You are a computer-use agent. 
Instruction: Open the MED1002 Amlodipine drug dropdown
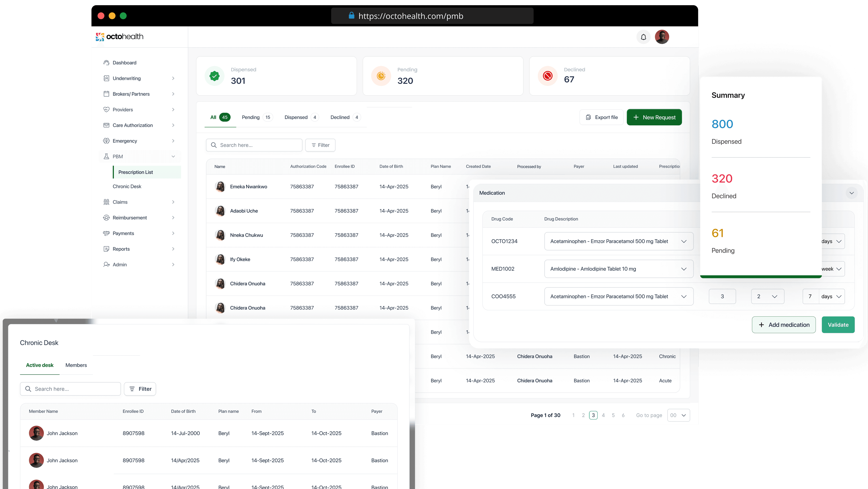pyautogui.click(x=619, y=269)
